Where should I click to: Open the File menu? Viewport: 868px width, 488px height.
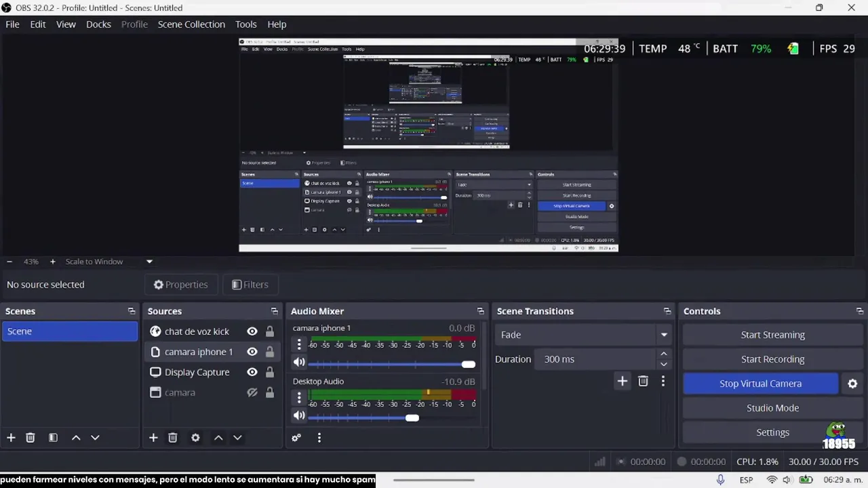12,24
